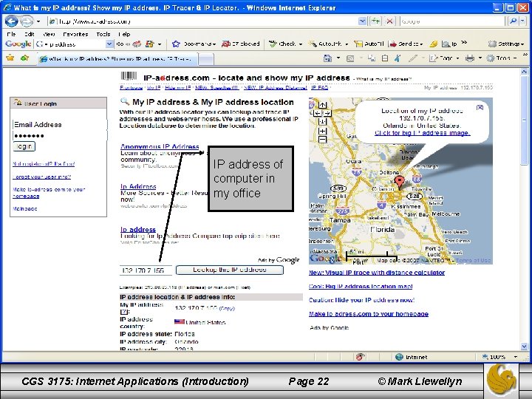The width and height of the screenshot is (532, 399).
Task: Open the Edit menu
Action: coord(29,34)
